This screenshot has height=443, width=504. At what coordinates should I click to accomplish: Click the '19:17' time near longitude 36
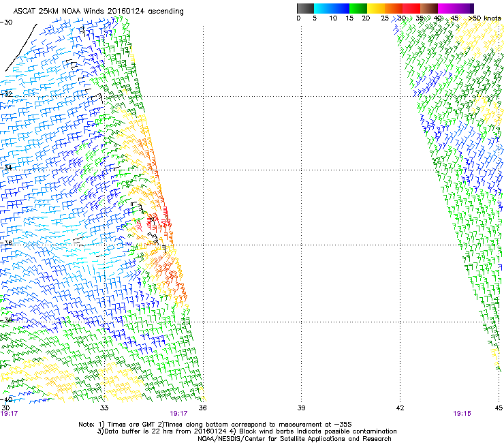(178, 414)
